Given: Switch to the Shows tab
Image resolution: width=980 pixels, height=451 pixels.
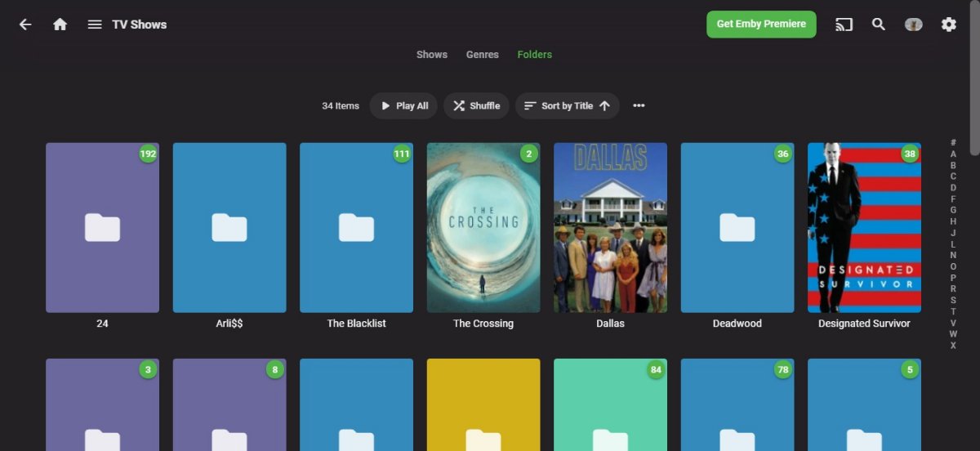Looking at the screenshot, I should (432, 55).
